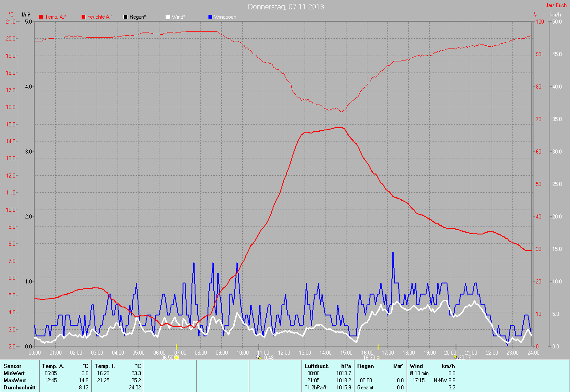
Task: Click the black Regen legend square
Action: (x=126, y=17)
